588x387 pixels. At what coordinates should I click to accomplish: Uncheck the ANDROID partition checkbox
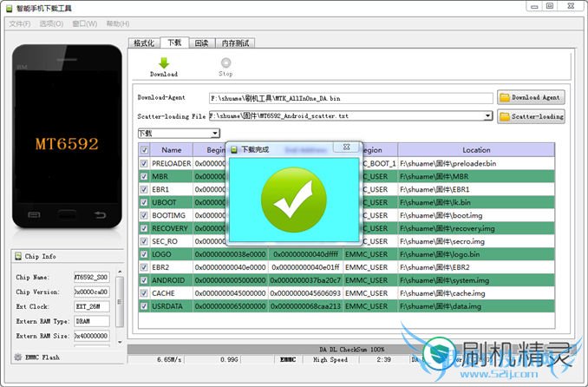pyautogui.click(x=144, y=280)
